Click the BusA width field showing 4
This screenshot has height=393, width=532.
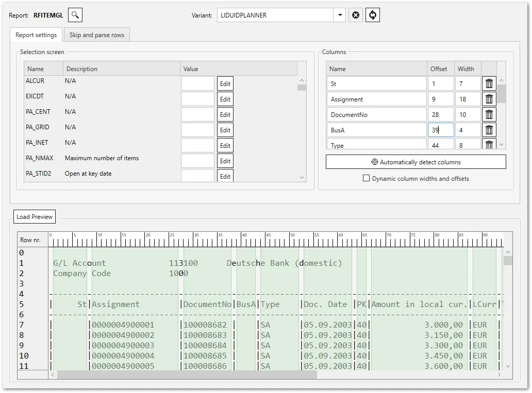point(468,130)
